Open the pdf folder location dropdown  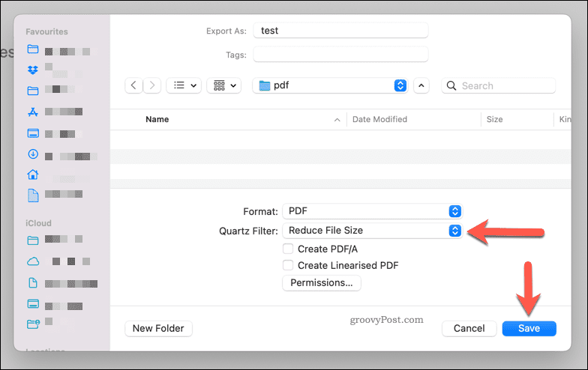pos(331,85)
